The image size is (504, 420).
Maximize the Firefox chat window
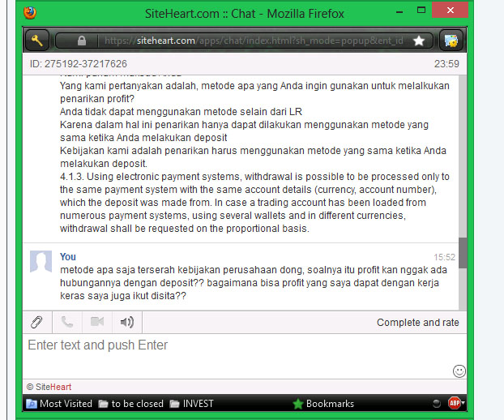click(421, 11)
